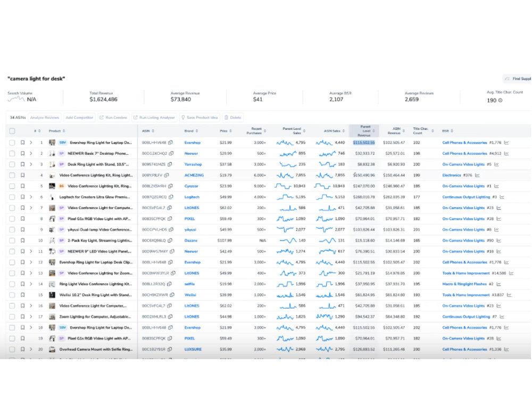
Task: Copy ASIN B0C6XQ96LQ with its copy icon
Action: pyautogui.click(x=170, y=240)
